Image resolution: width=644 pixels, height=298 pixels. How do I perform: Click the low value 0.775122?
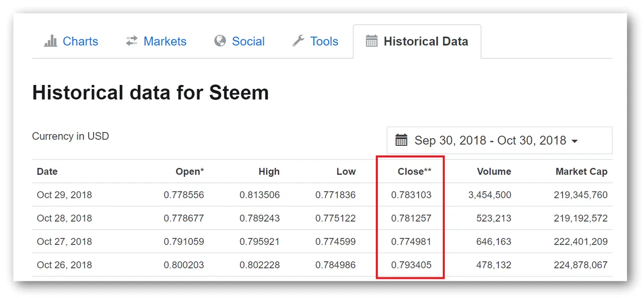tap(336, 218)
